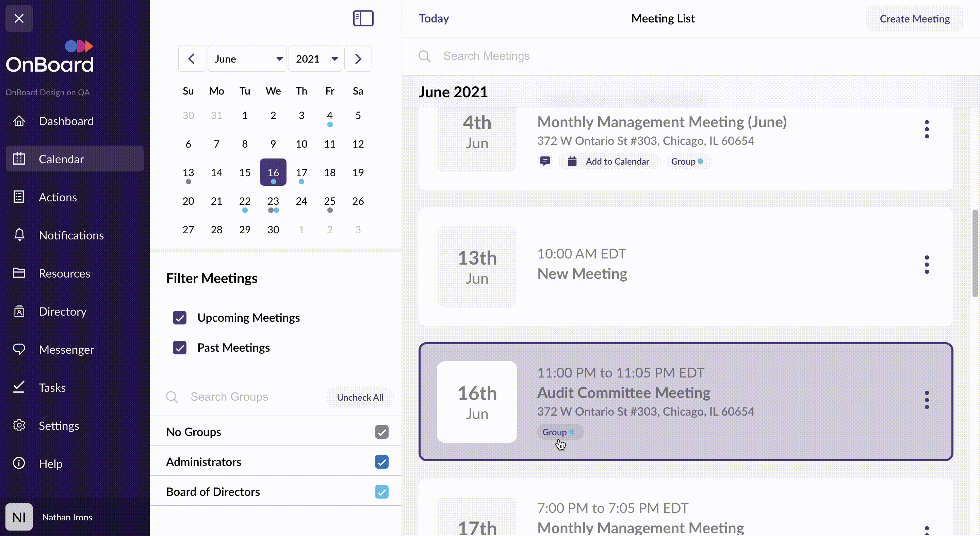Click the Search Groups magnifier icon
The height and width of the screenshot is (536, 980).
tap(172, 397)
